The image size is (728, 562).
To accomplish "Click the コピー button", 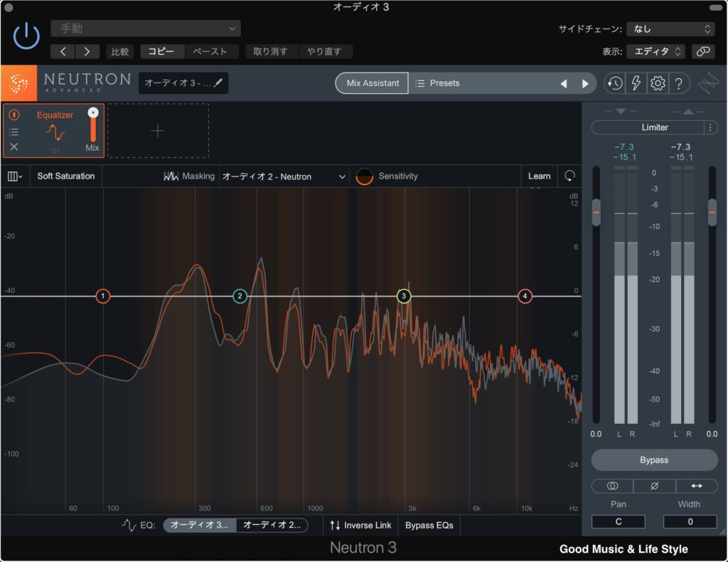I will click(x=161, y=51).
